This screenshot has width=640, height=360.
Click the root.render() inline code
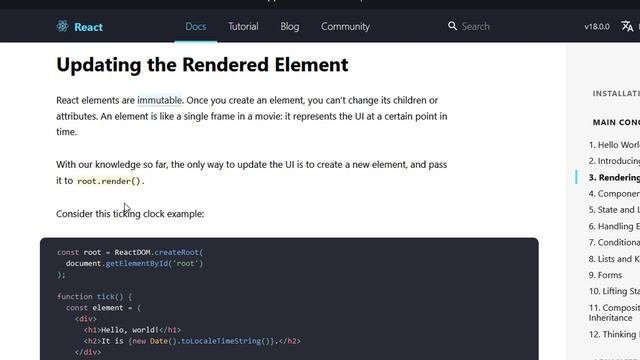pyautogui.click(x=109, y=181)
